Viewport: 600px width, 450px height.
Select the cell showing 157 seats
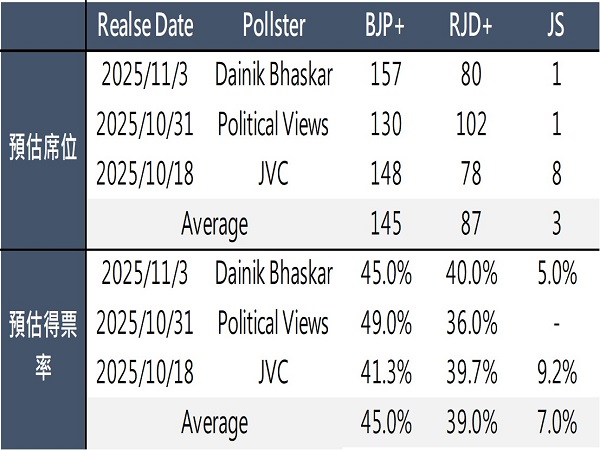coord(384,76)
